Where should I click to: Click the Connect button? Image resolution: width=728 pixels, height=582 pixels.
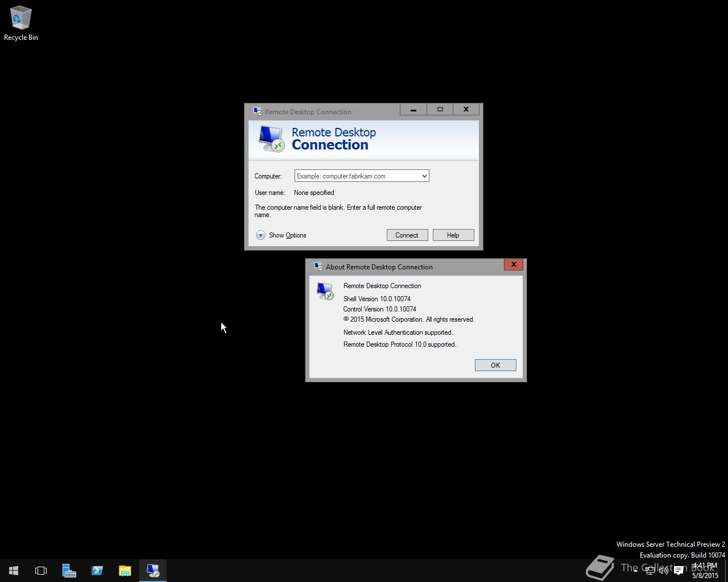[407, 235]
